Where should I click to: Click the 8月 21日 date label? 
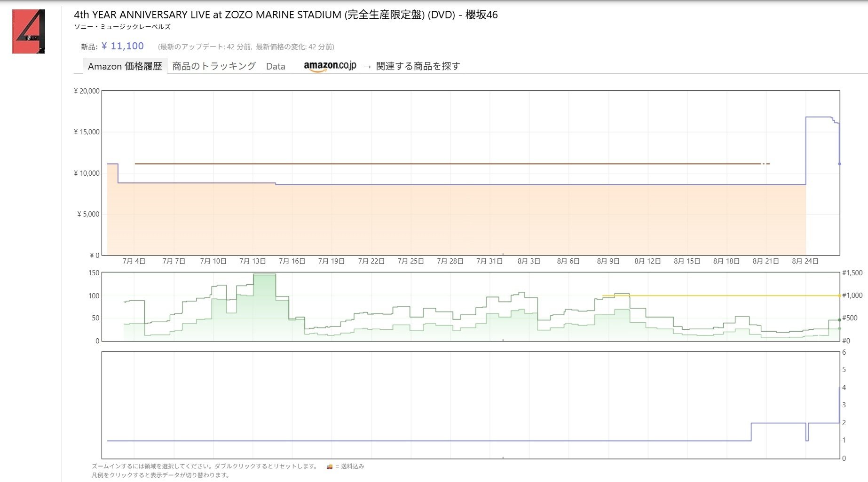[x=766, y=261]
